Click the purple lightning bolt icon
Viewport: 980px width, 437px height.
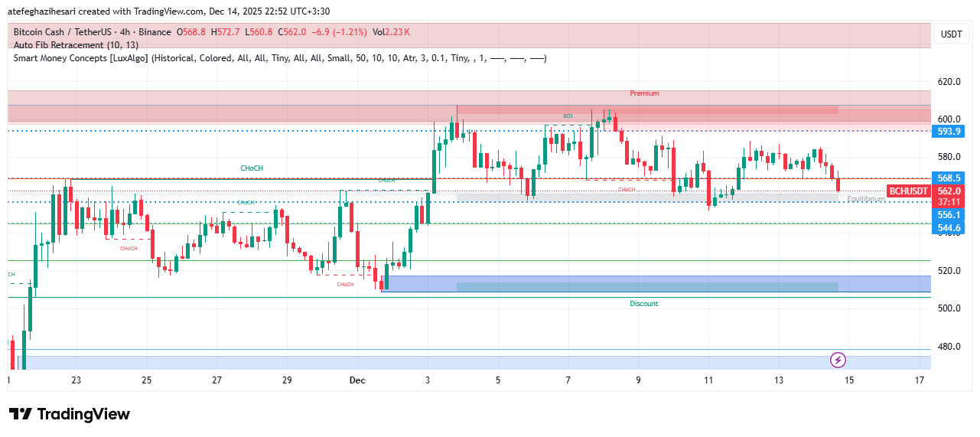pyautogui.click(x=838, y=360)
